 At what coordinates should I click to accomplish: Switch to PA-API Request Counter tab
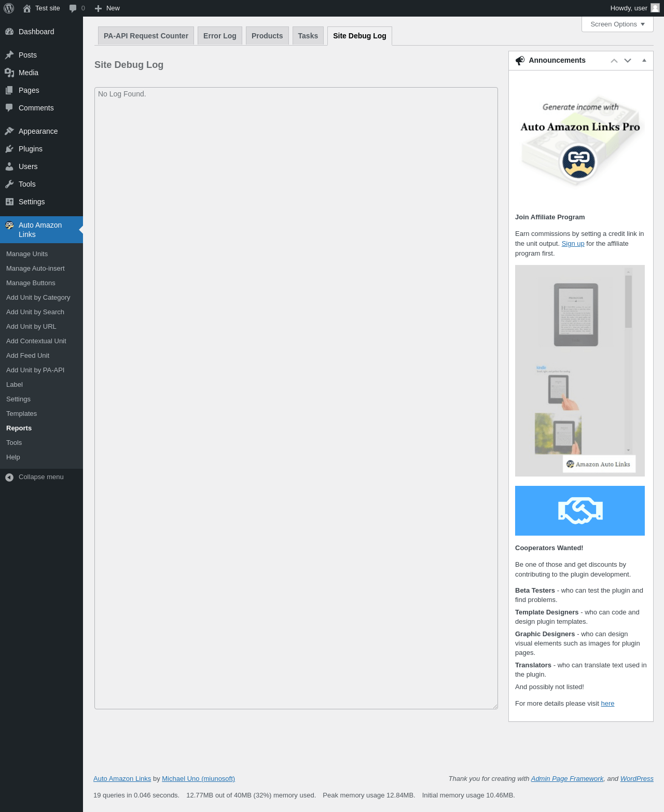[146, 36]
